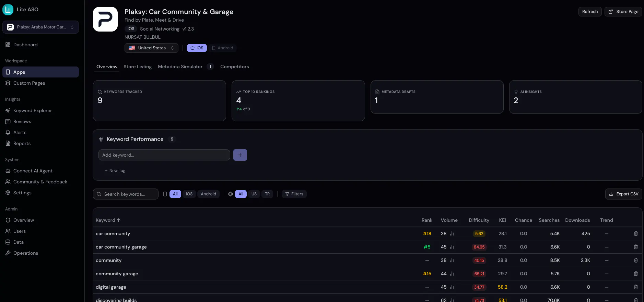
Task: Click the Community & Feedback icon
Action: tap(8, 182)
